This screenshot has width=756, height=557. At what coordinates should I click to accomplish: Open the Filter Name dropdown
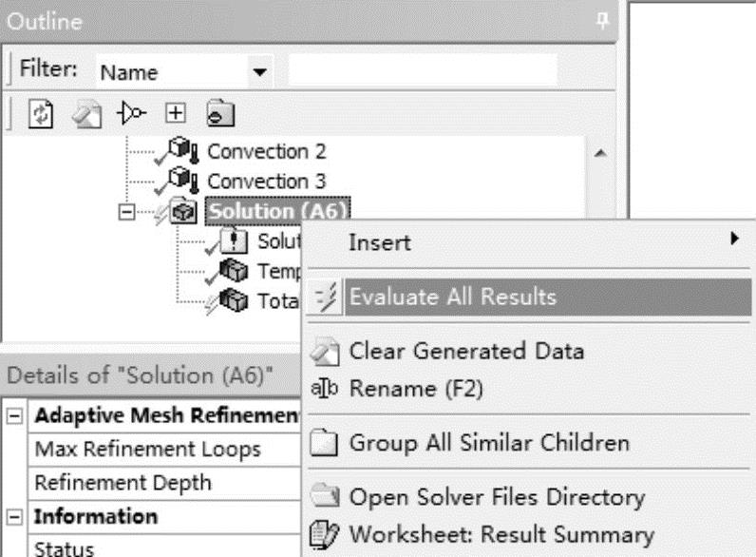(260, 72)
